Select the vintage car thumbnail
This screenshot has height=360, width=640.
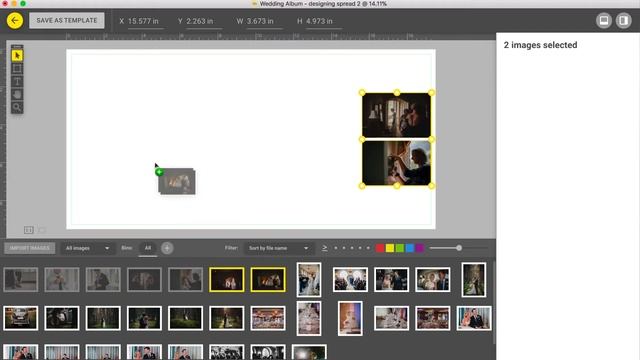point(21,318)
